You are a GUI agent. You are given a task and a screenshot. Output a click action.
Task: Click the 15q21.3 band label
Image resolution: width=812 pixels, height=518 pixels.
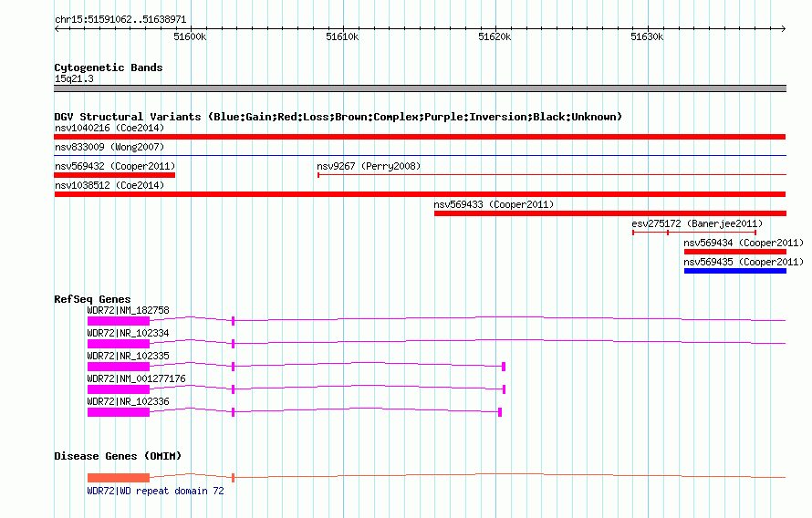tap(74, 78)
